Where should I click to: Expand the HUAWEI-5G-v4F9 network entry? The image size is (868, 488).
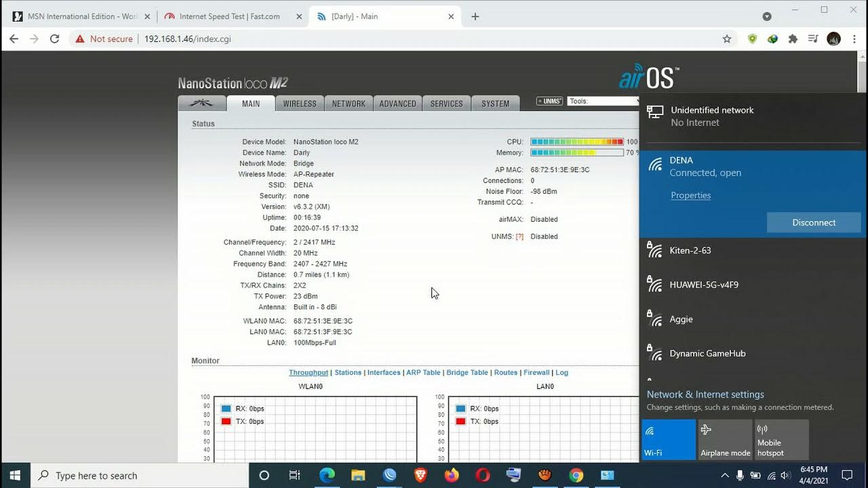pos(753,285)
